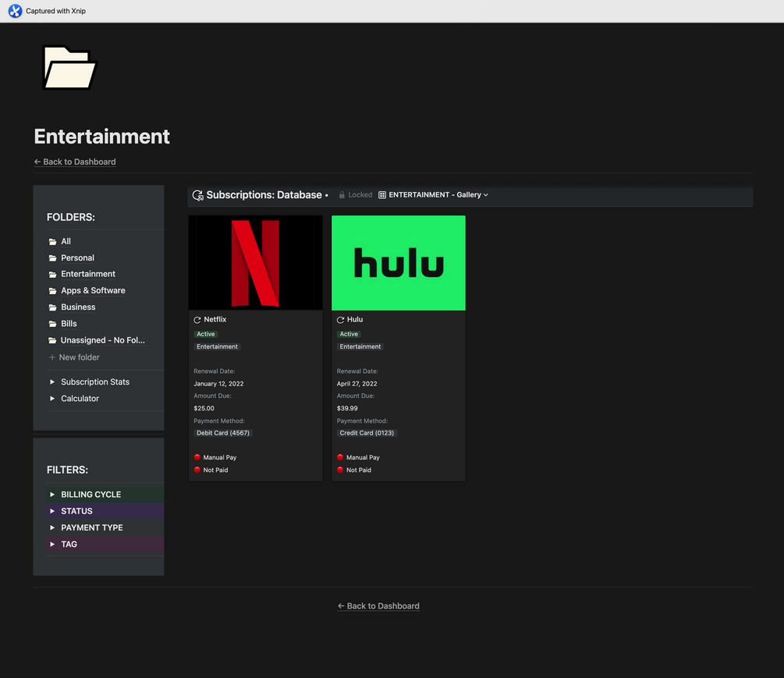
Task: Open the ENTERTAINMENT - Gallery view dropdown
Action: click(434, 195)
